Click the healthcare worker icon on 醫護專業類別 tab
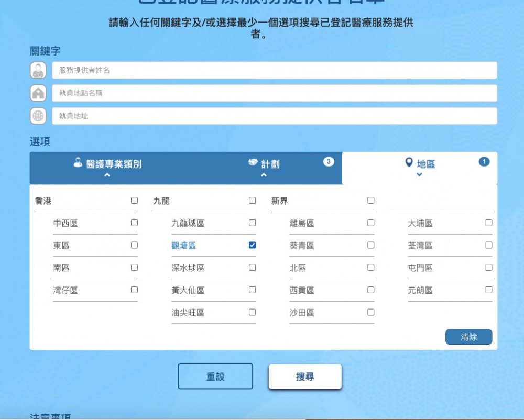Screen dimensions: 524x420 (x=78, y=163)
